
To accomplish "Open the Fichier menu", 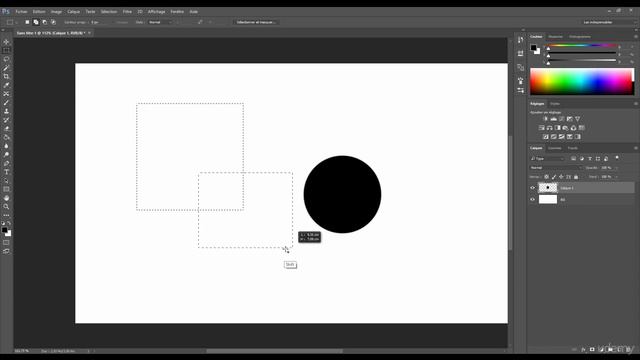I will [21, 12].
